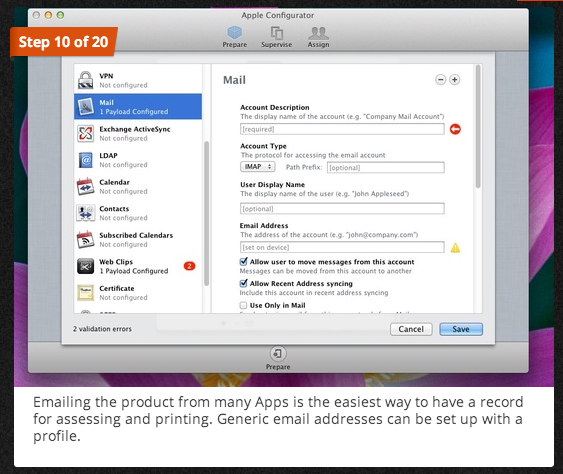
Task: Open the Prepare tab icon in the toolbar
Action: (234, 33)
